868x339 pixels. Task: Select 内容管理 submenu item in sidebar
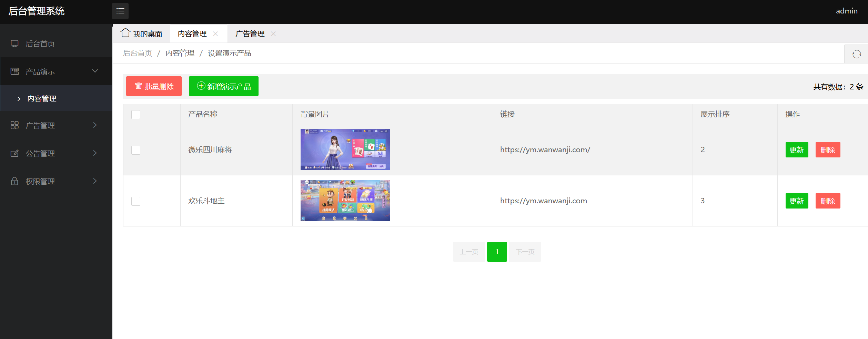(42, 99)
